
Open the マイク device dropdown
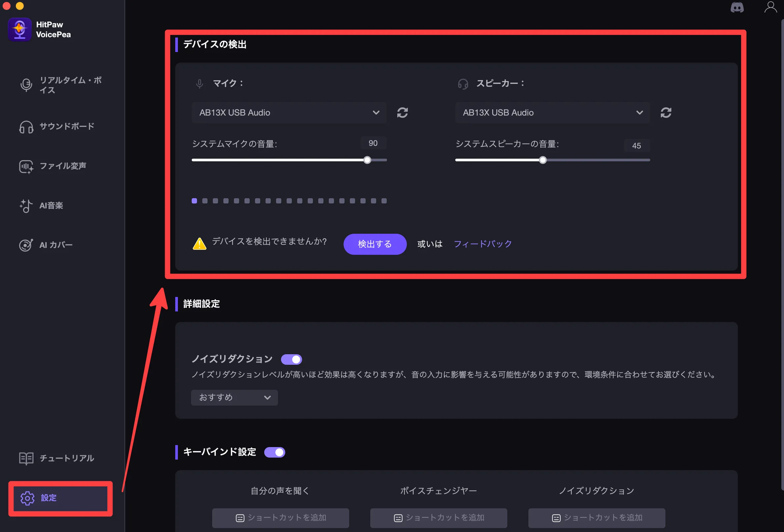(289, 113)
